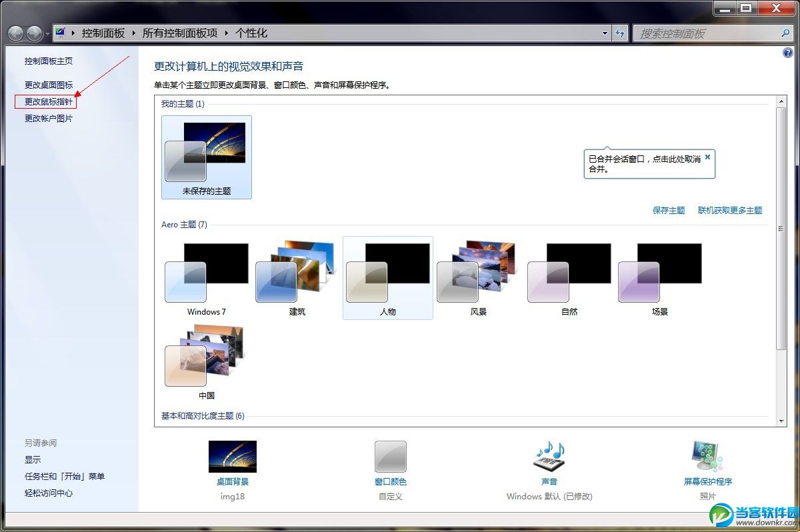Click the 基本和高对比度主题 (6) group header
The height and width of the screenshot is (532, 800).
click(x=203, y=416)
